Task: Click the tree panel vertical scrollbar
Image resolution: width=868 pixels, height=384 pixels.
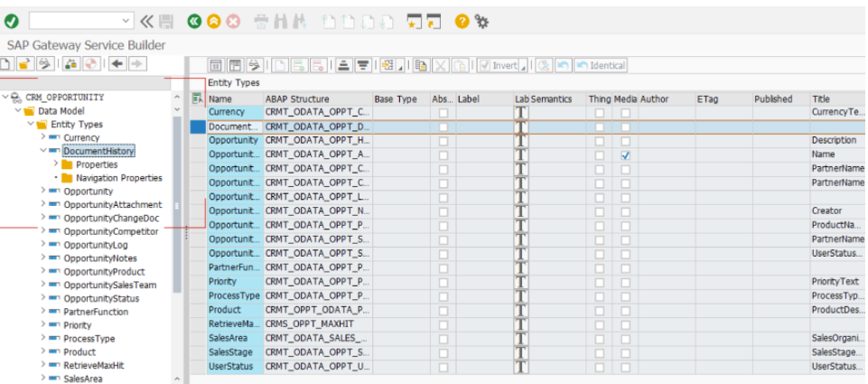Action: [177, 205]
